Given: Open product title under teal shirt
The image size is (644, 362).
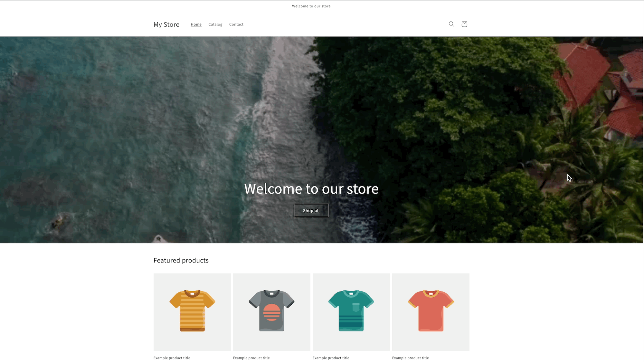Looking at the screenshot, I should pyautogui.click(x=331, y=358).
